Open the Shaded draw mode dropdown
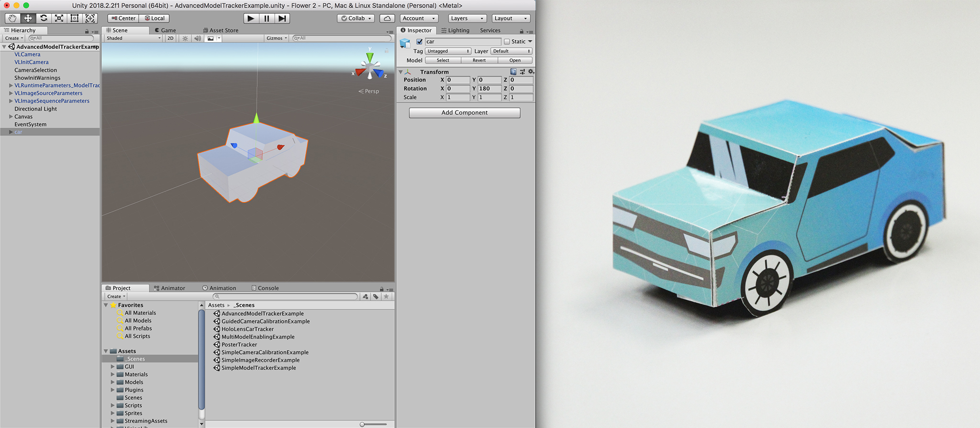This screenshot has width=980, height=428. point(134,38)
